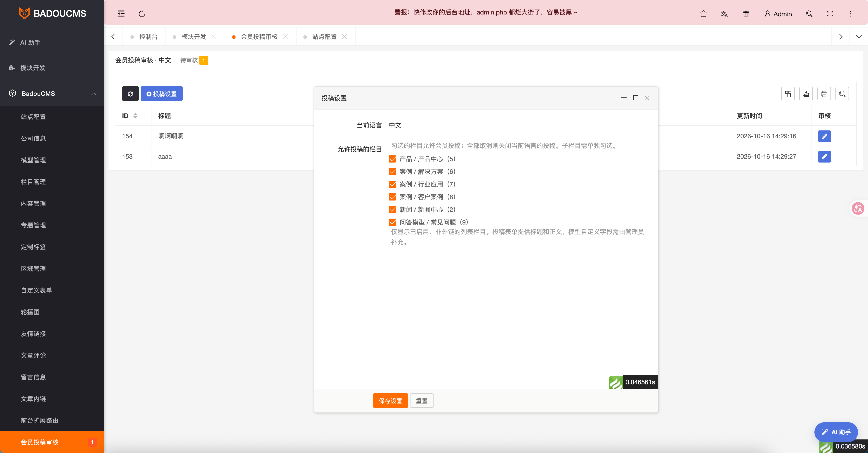Switch to the 控制台 tab
The width and height of the screenshot is (868, 453).
(x=144, y=37)
